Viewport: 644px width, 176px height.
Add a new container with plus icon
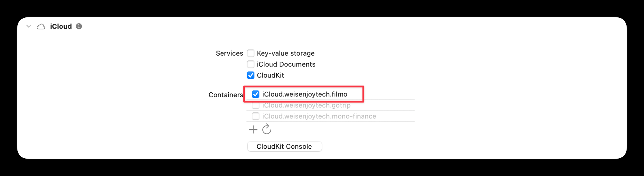[253, 129]
